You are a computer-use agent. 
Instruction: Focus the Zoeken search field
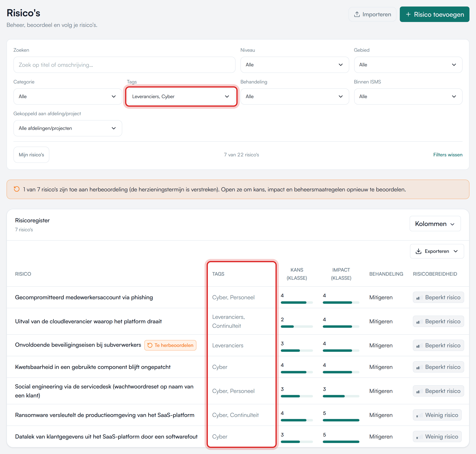point(124,65)
